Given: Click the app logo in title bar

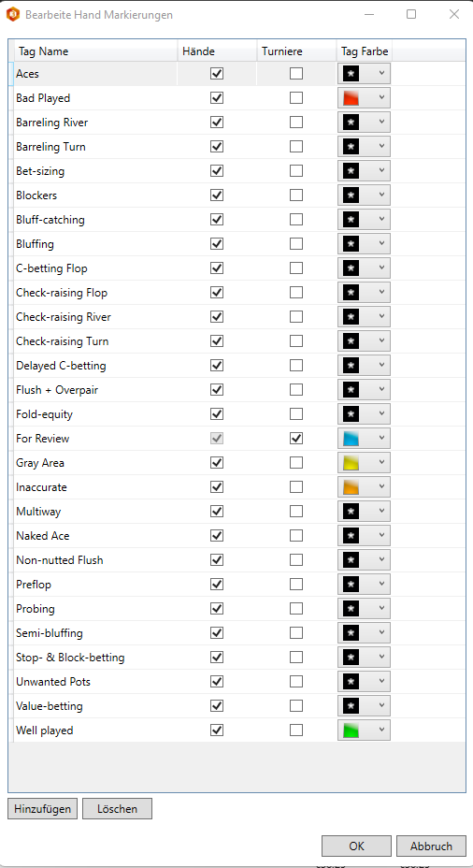Looking at the screenshot, I should click(x=13, y=14).
